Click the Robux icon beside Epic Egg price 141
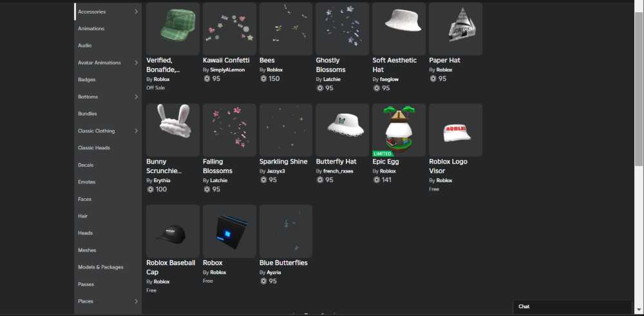Screen dimensions: 644x316 click(x=377, y=180)
